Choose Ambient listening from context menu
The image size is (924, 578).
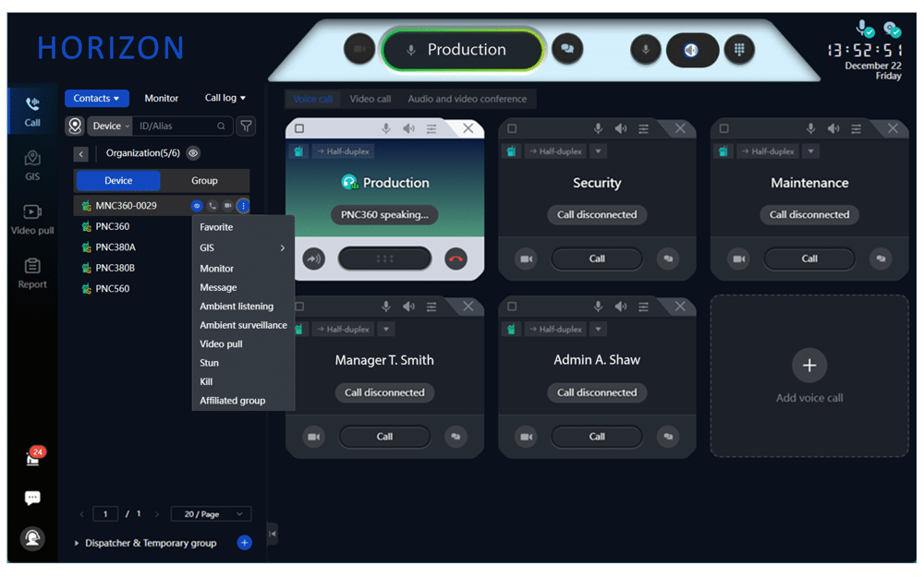coord(237,306)
